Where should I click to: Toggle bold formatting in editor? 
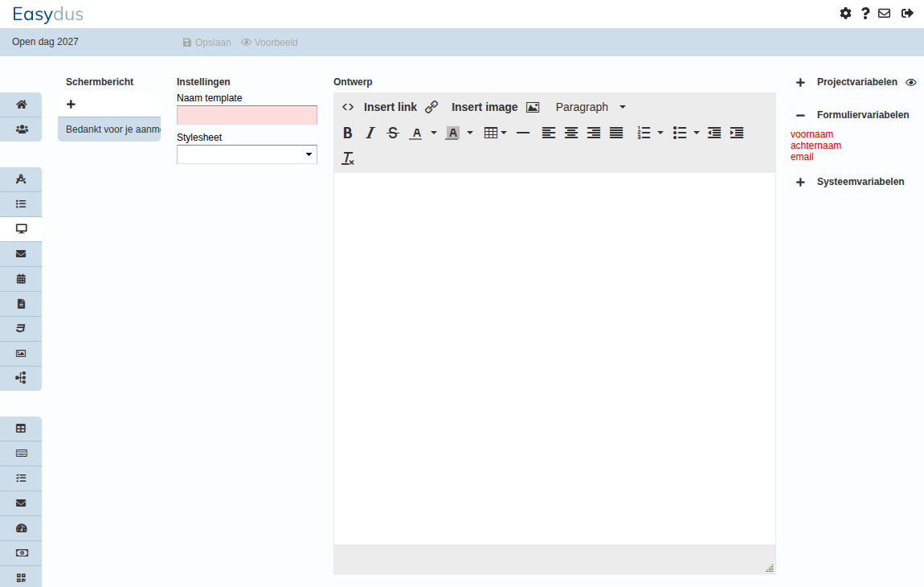[348, 133]
